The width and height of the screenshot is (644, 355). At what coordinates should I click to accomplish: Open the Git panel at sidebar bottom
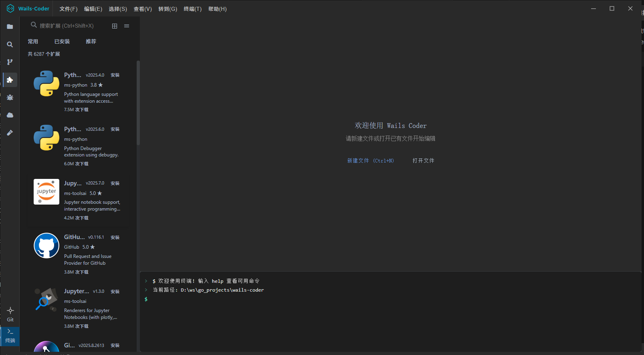[10, 314]
